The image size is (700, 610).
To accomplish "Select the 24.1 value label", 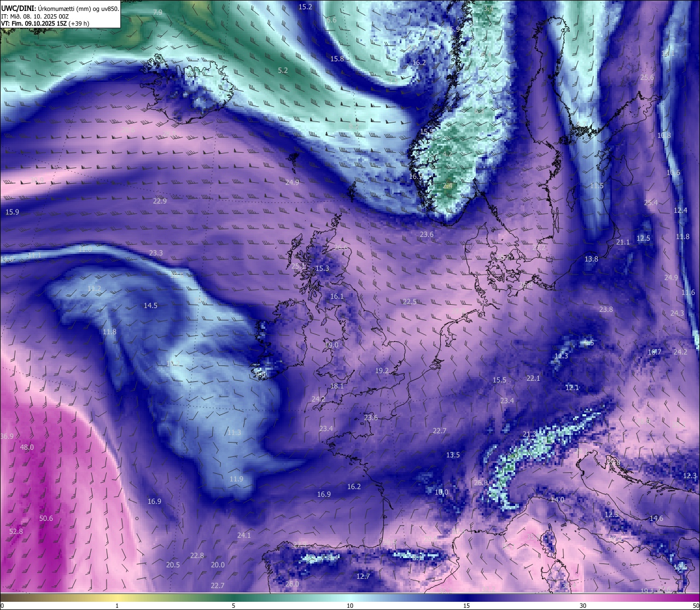I will [244, 535].
